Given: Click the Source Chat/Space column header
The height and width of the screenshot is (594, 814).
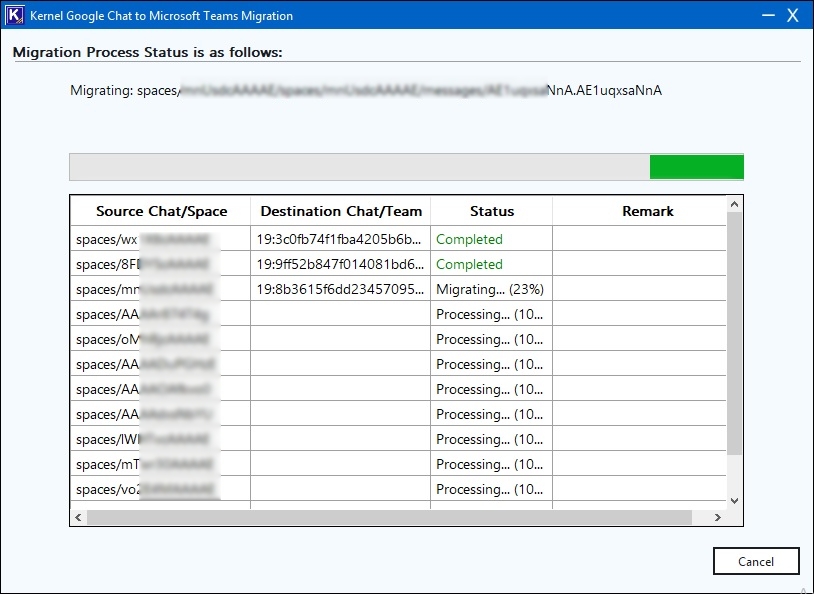Looking at the screenshot, I should pos(161,211).
